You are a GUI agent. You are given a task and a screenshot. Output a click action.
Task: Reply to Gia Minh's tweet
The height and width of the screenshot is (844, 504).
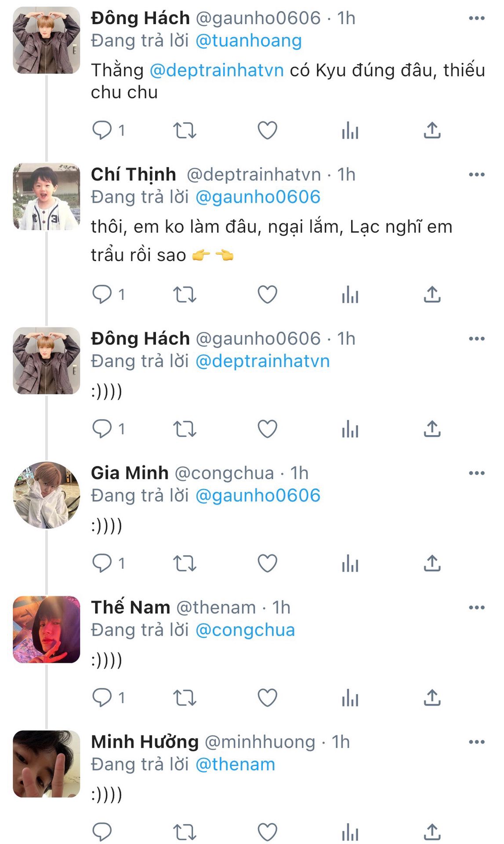click(102, 563)
